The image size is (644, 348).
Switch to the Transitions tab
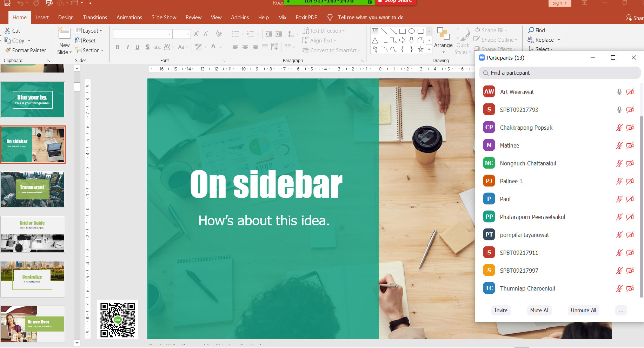pos(95,18)
